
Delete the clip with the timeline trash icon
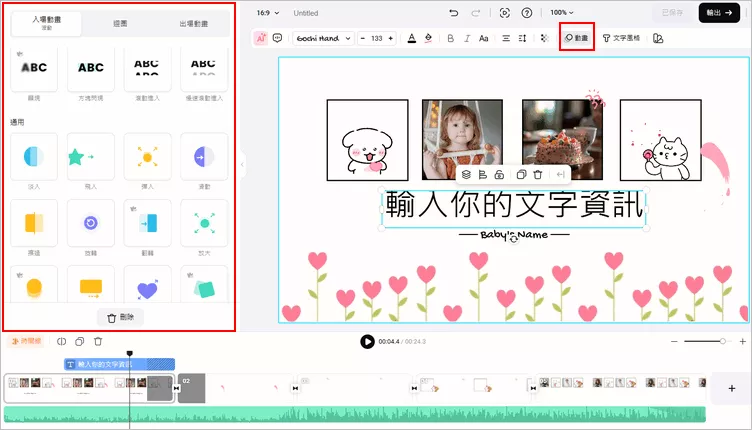click(98, 341)
